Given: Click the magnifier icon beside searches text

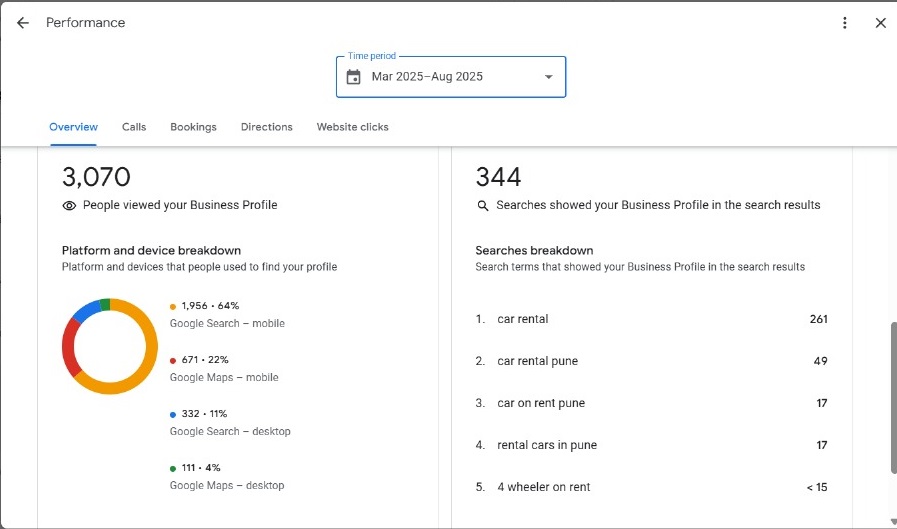Looking at the screenshot, I should pyautogui.click(x=483, y=205).
